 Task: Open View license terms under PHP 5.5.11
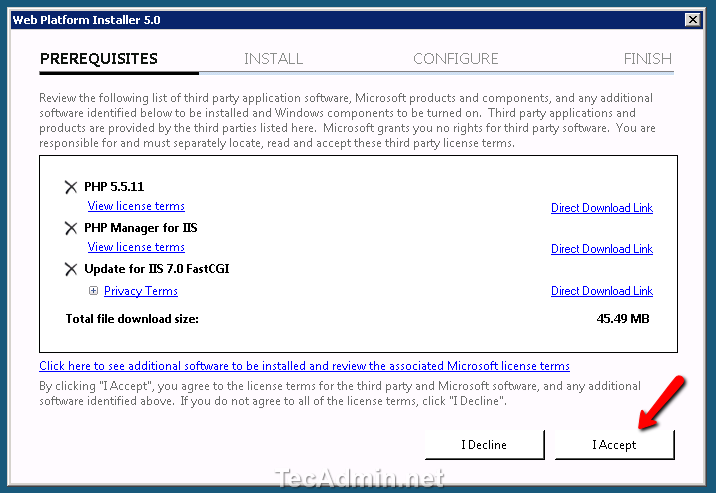(x=136, y=206)
